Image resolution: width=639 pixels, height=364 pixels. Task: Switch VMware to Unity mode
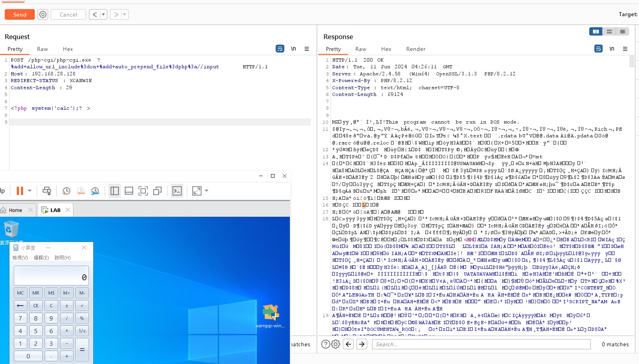pos(157,191)
